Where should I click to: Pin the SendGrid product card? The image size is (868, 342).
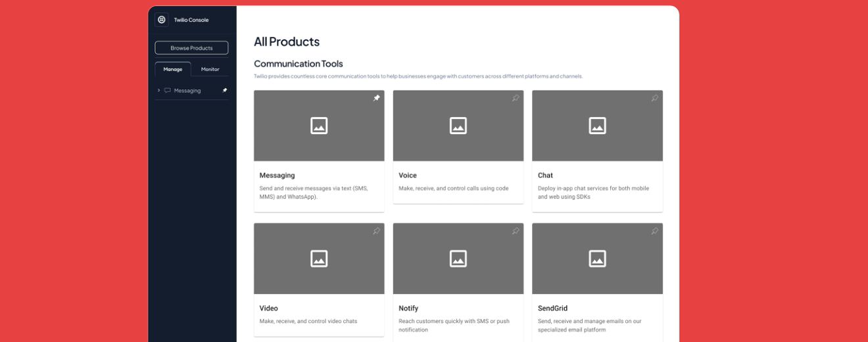tap(655, 231)
